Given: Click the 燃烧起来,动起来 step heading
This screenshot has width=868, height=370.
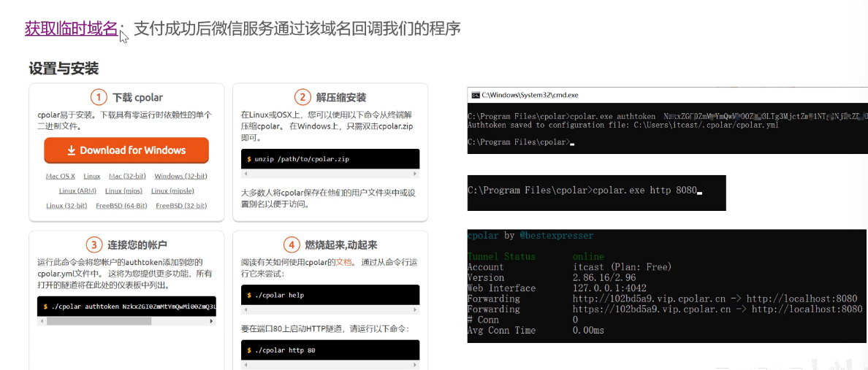Looking at the screenshot, I should click(x=341, y=245).
